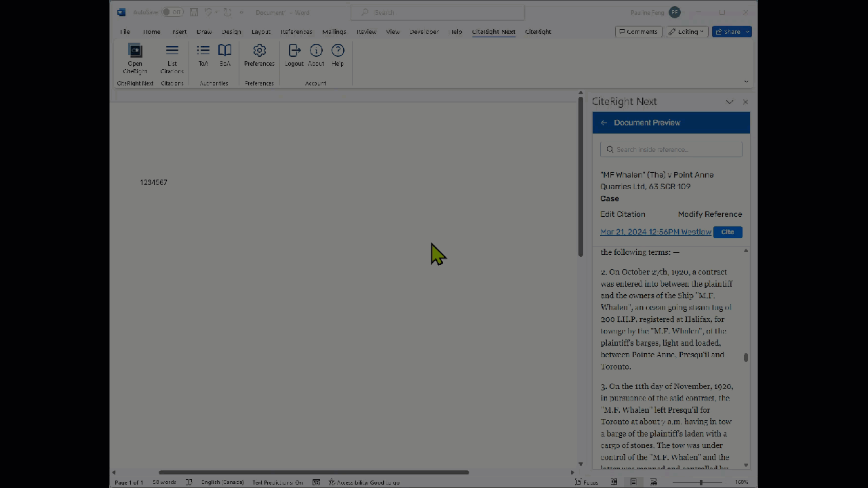Adjust zoom slider in status bar
The height and width of the screenshot is (488, 868).
point(701,482)
